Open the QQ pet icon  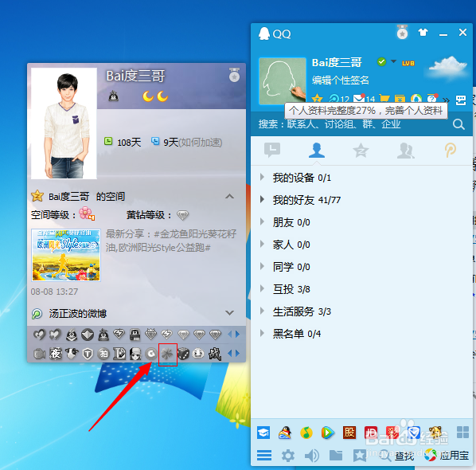(435, 433)
